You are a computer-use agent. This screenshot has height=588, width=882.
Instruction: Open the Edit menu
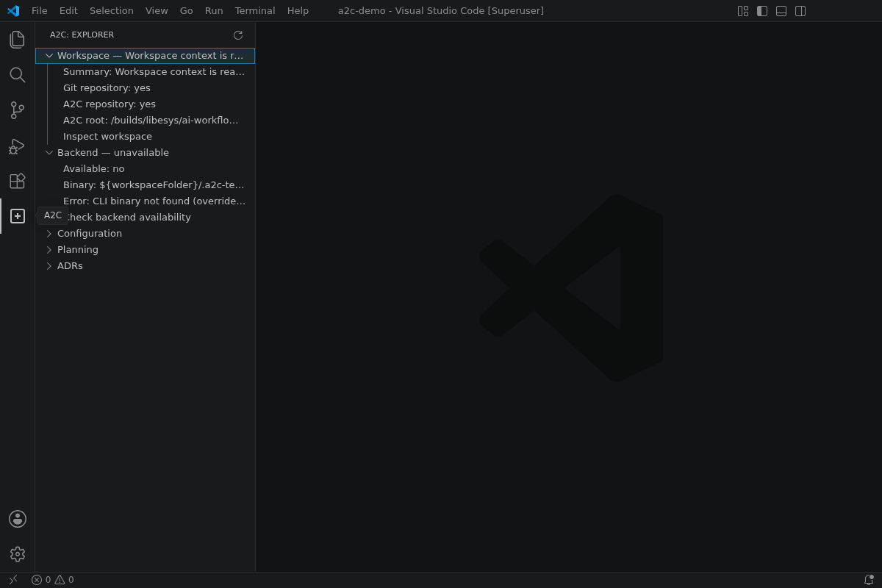point(68,11)
